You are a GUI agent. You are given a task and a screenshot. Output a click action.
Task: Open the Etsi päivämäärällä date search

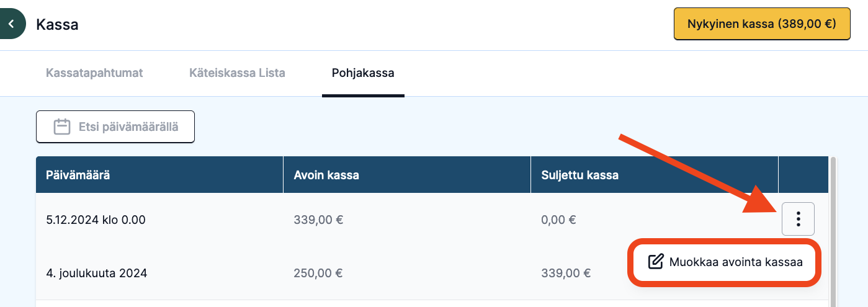tap(115, 127)
